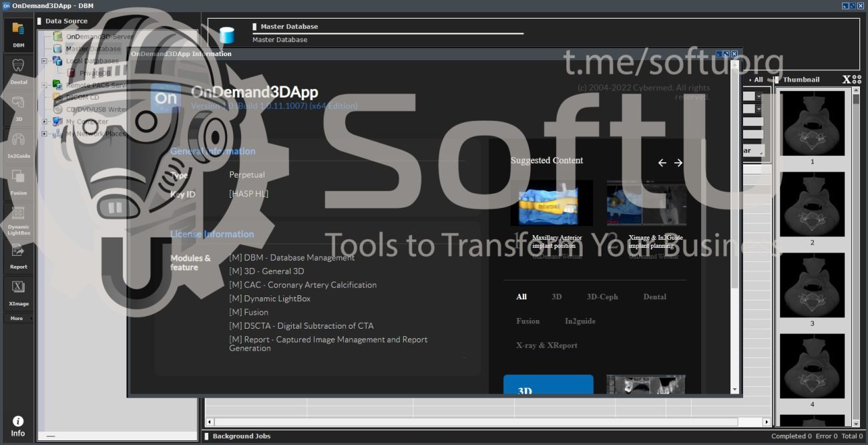Select DICOM CD in the Data Source tree
Screen dimensions: 868x445
[x=82, y=98]
